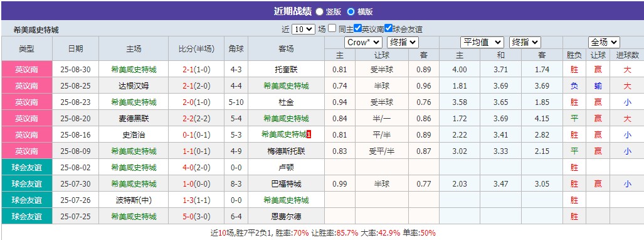Click the 大率:42.9% summary text
This screenshot has width=644, height=240.
pyautogui.click(x=381, y=232)
